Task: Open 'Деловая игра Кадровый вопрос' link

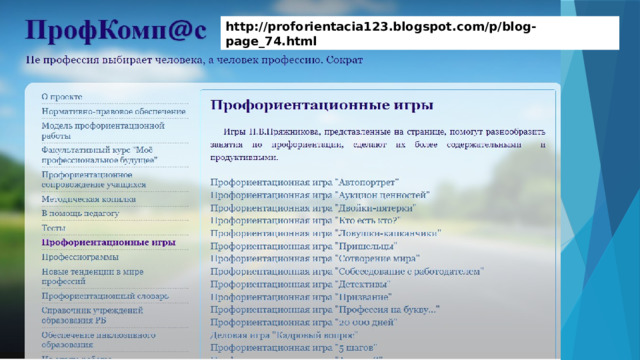Action: tap(284, 335)
